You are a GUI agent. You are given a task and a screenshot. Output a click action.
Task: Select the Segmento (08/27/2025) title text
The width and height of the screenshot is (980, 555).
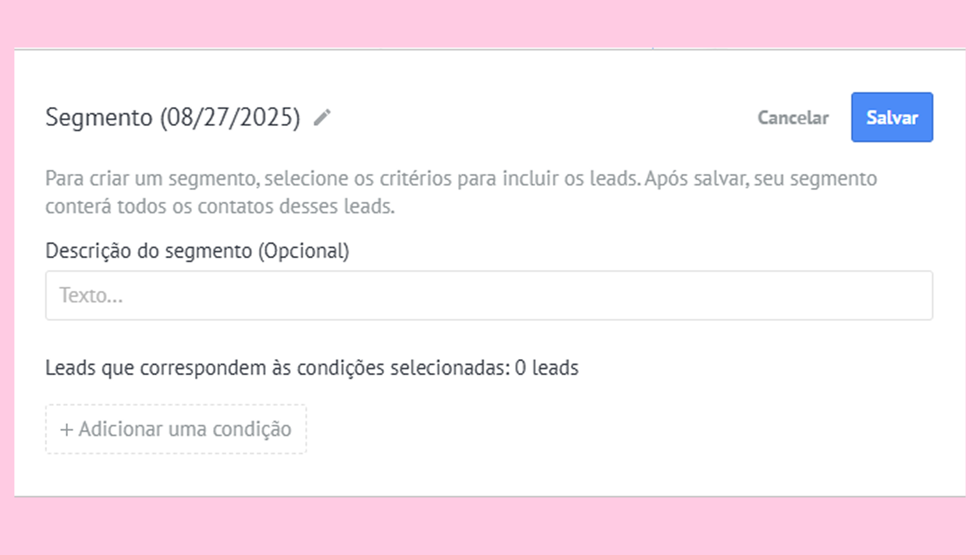[x=173, y=117]
